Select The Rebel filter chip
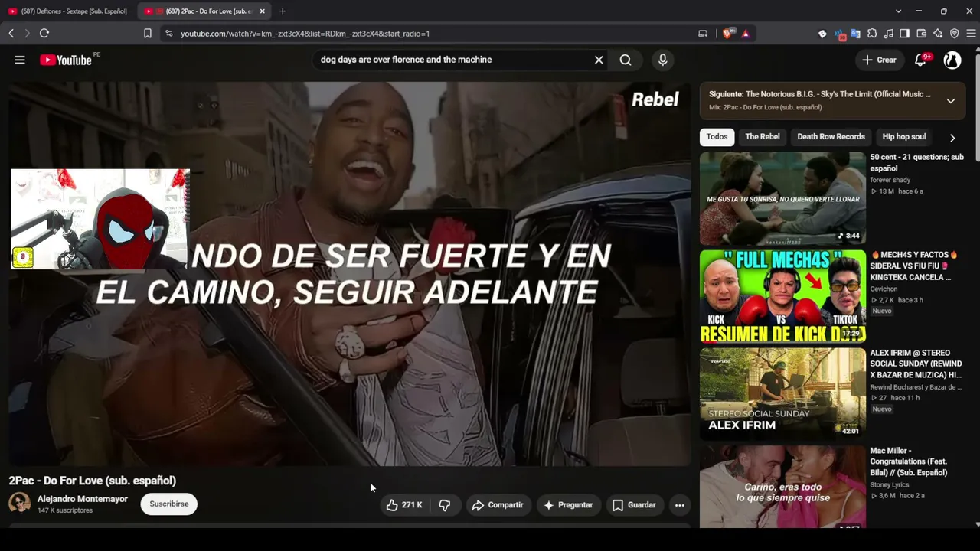 [x=763, y=137]
